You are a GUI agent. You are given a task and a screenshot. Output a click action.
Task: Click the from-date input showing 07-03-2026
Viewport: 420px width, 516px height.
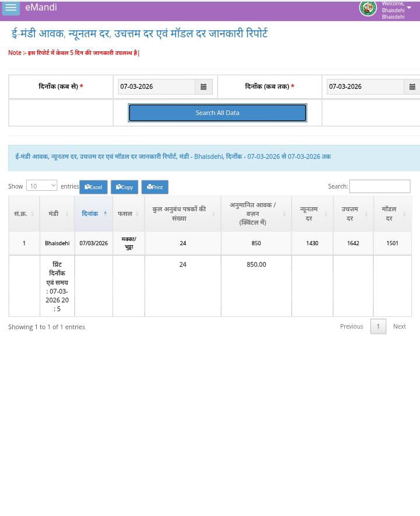point(156,87)
